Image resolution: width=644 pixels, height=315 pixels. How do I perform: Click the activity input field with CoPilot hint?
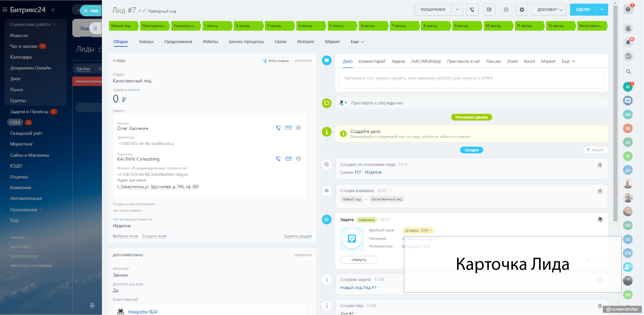coord(471,79)
